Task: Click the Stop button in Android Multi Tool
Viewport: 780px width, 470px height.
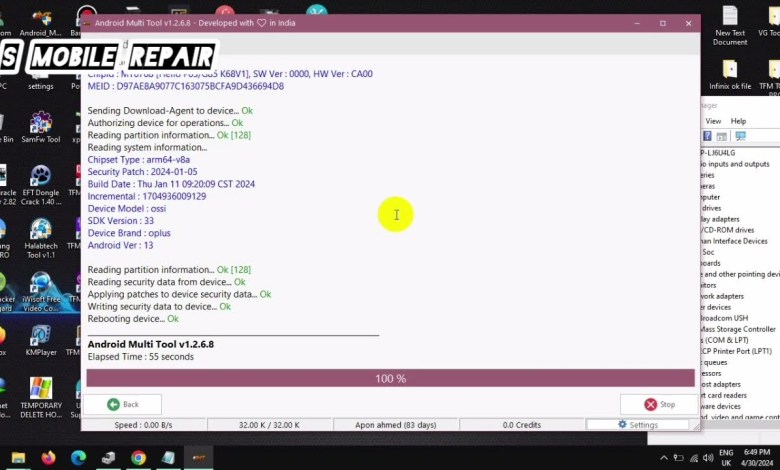Action: click(x=659, y=404)
